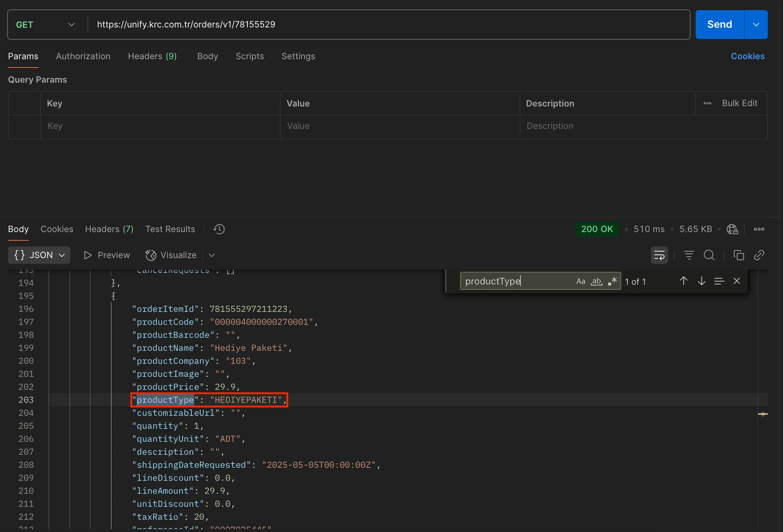Toggle match case (Aa) in search

580,281
